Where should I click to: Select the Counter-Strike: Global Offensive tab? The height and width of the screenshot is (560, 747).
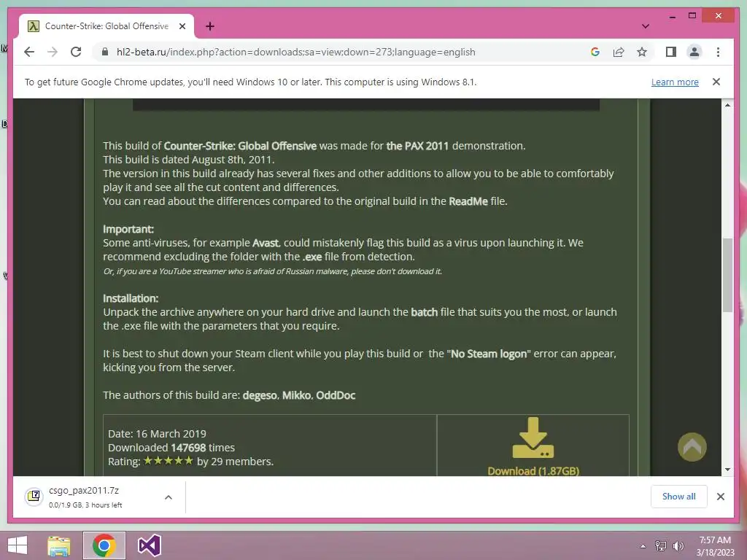click(107, 26)
